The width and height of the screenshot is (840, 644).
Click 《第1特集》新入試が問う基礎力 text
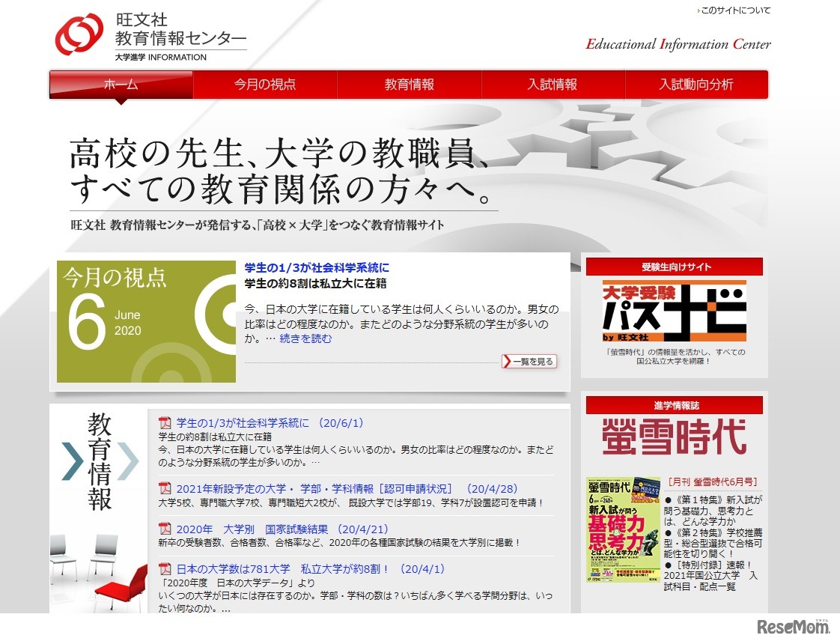[x=713, y=511]
